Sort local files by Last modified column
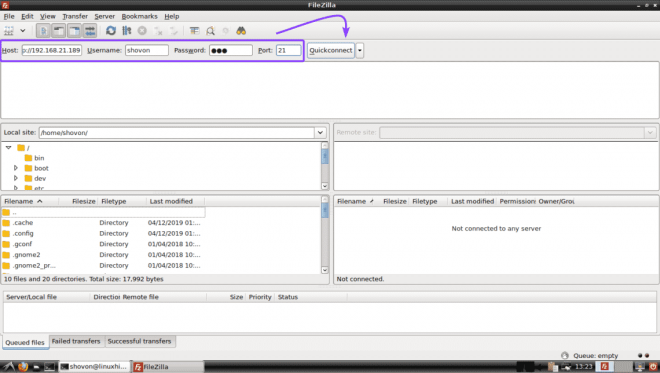The height and width of the screenshot is (373, 660). [x=176, y=201]
